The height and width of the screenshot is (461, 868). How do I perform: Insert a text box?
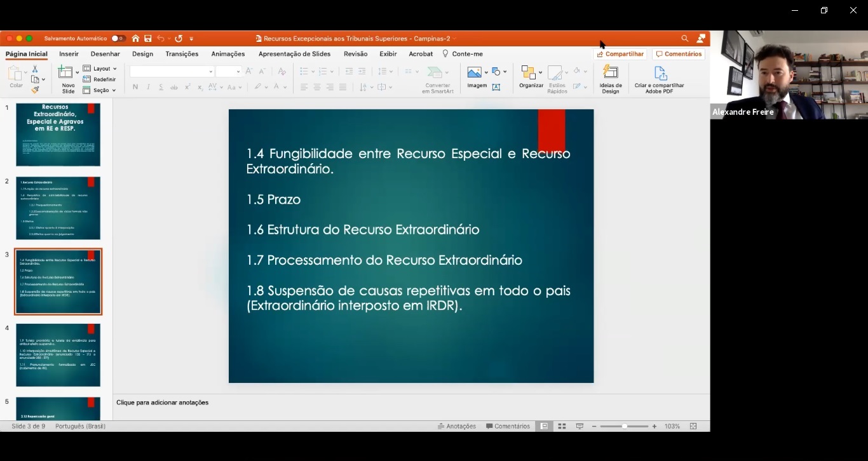click(496, 87)
